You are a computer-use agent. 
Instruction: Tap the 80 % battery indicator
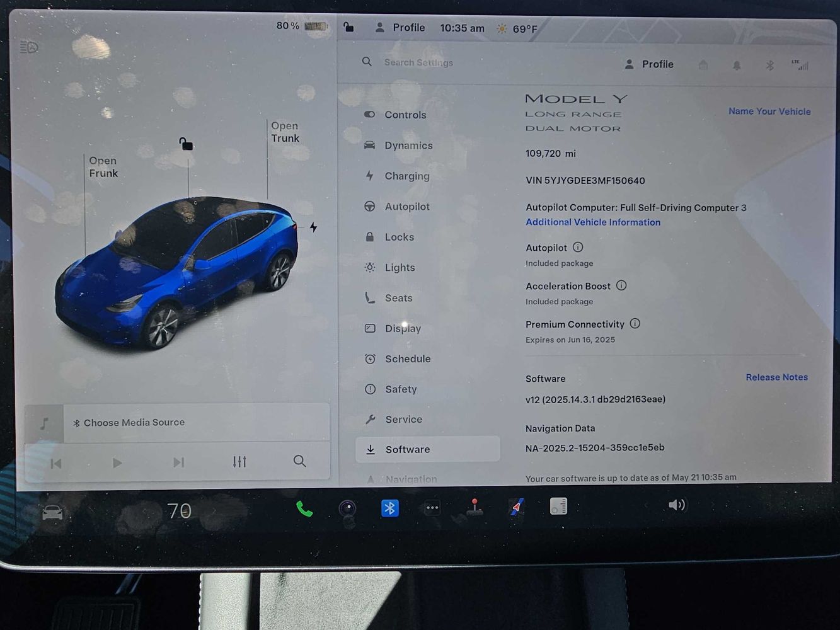(x=302, y=26)
